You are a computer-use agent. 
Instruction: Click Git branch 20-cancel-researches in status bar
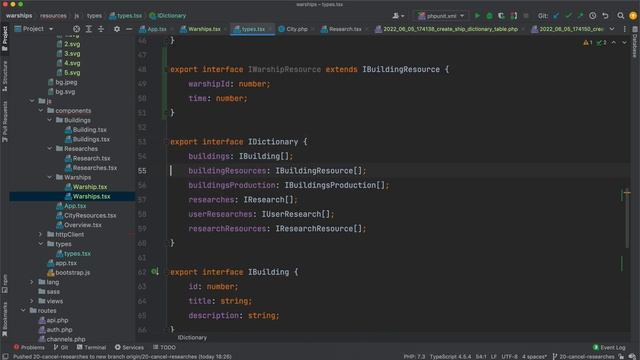coord(583,357)
